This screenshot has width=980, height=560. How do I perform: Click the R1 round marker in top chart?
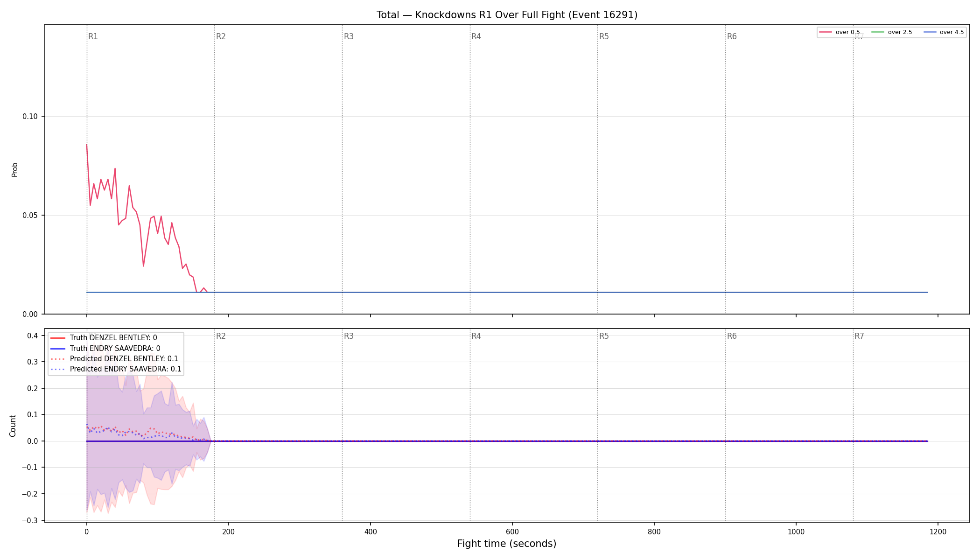(93, 36)
